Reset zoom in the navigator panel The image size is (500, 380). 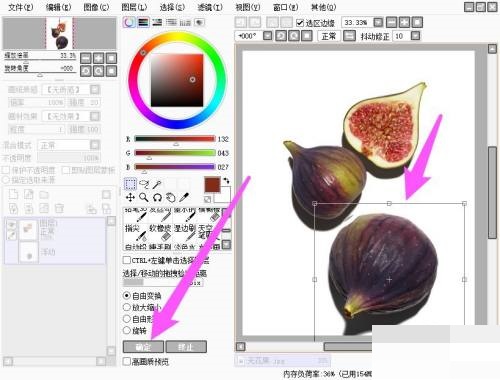click(111, 58)
